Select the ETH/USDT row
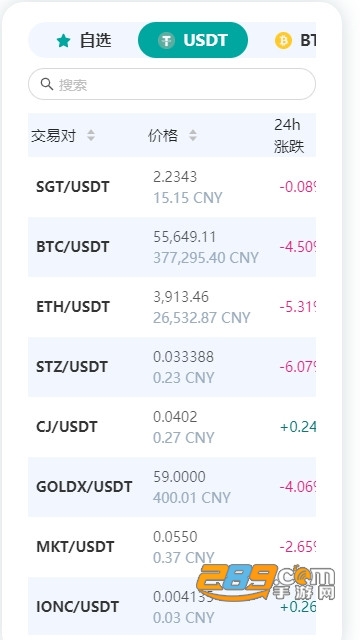360x640 pixels. [x=172, y=307]
